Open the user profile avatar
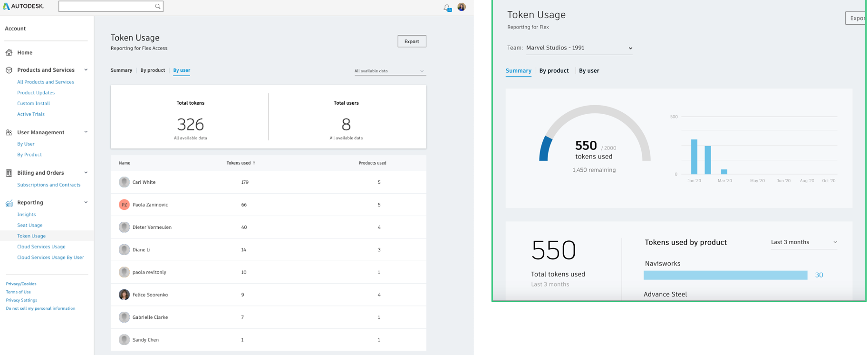Viewport: 868px width, 355px height. coord(462,7)
